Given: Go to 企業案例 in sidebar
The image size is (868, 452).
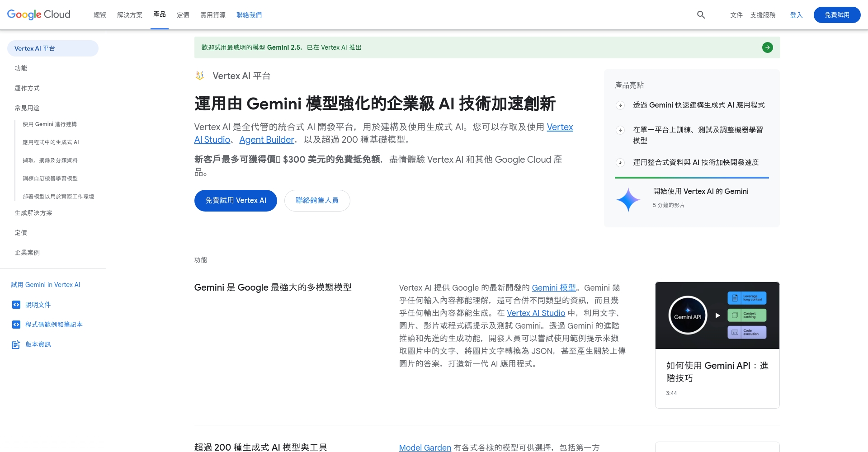Looking at the screenshot, I should (x=27, y=253).
